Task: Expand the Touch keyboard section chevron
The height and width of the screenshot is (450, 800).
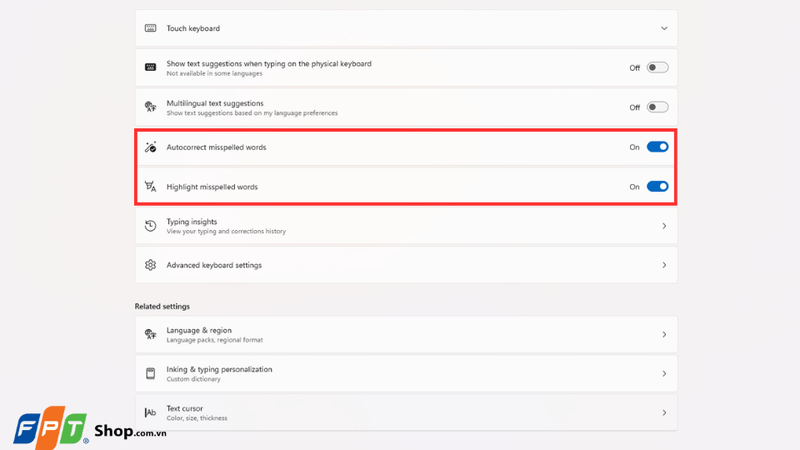Action: click(x=664, y=29)
